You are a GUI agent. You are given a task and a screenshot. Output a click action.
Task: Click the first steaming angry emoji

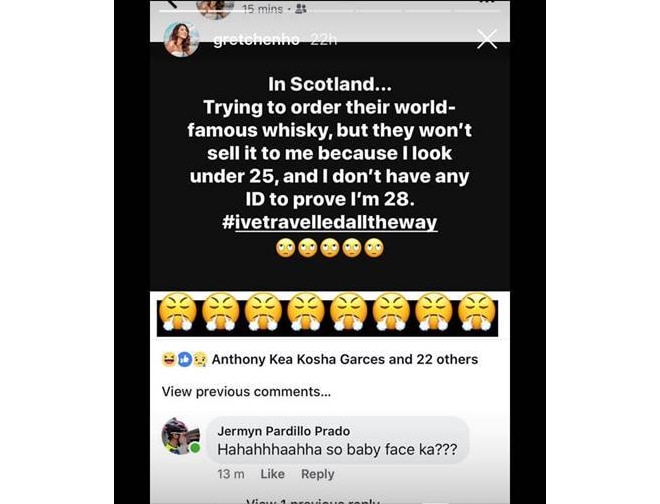[179, 312]
